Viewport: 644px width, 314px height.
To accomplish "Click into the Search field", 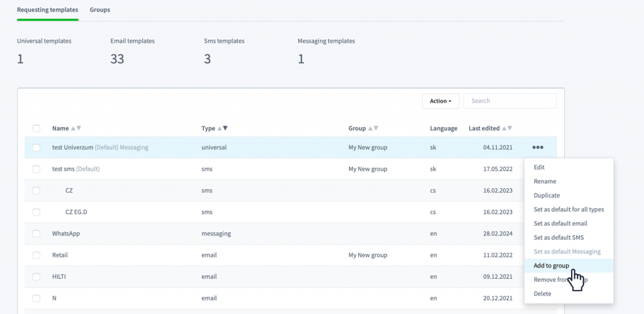I will pos(509,101).
